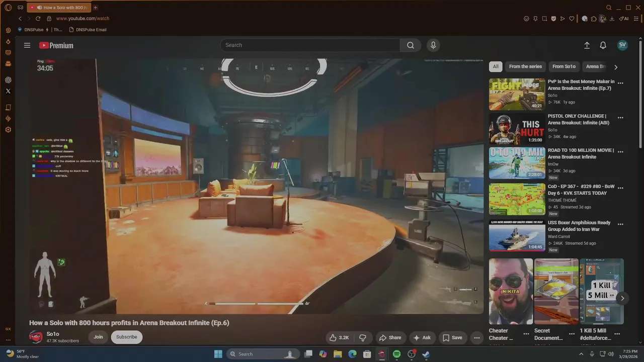Mute tab via speaker icon on tab
This screenshot has width=644, height=362.
coord(39,8)
